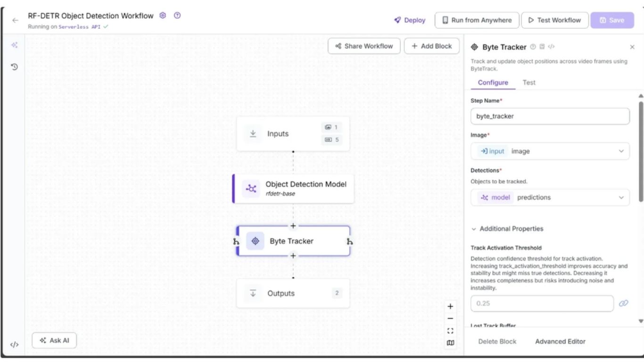This screenshot has width=644, height=362.
Task: Open the Advanced Editor
Action: click(x=560, y=341)
